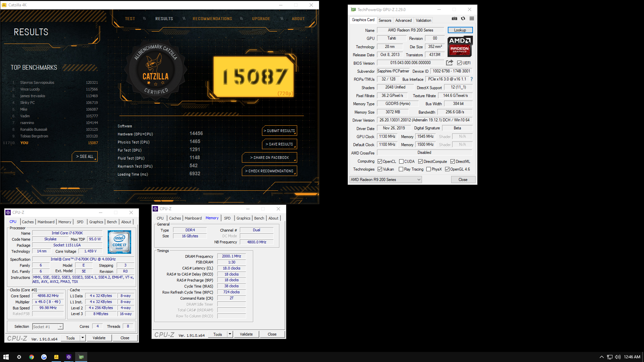Viewport: 644px width, 362px height.
Task: Open Bench tab in Memory CPU-Z
Action: click(x=259, y=218)
